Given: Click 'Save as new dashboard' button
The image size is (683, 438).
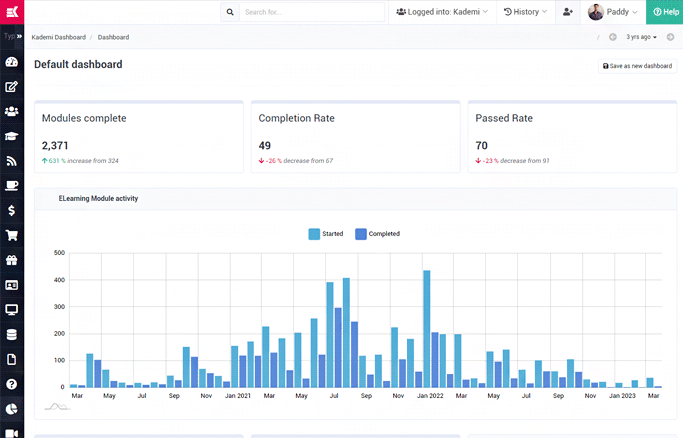Looking at the screenshot, I should [637, 66].
